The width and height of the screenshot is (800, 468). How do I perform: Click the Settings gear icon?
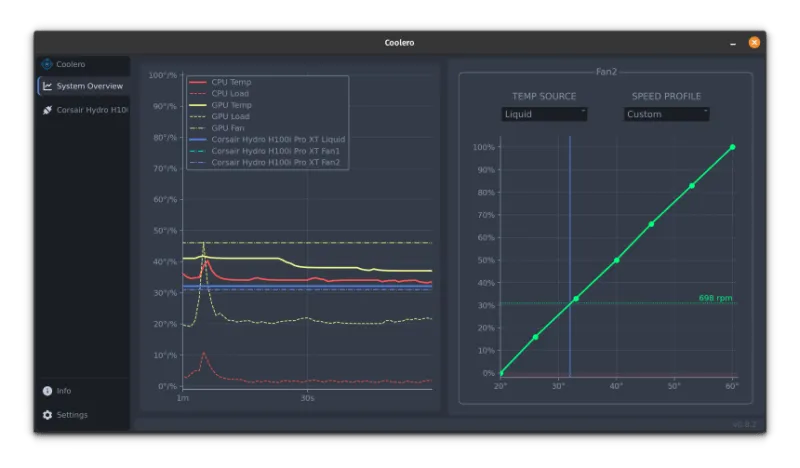point(47,415)
